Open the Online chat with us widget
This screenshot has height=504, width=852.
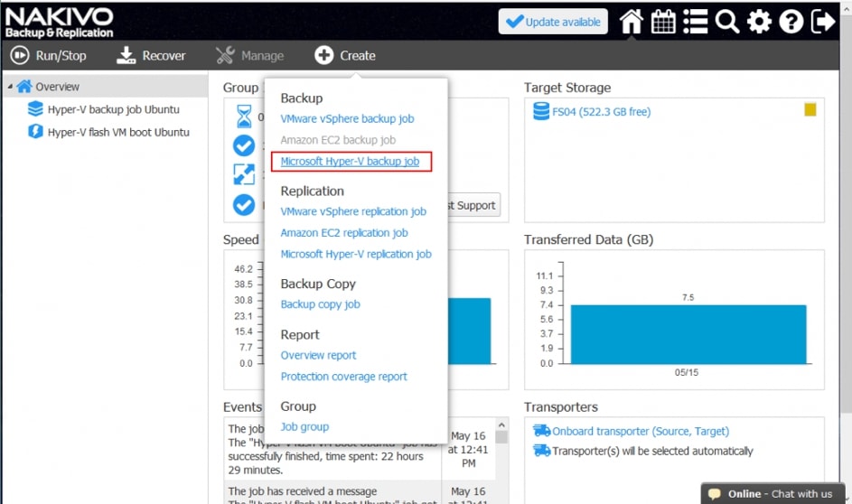point(770,494)
